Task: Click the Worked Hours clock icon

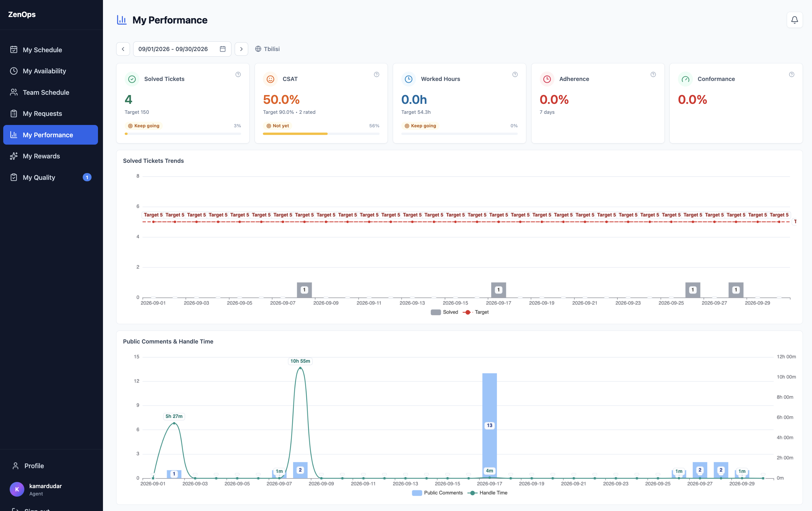Action: (x=408, y=79)
